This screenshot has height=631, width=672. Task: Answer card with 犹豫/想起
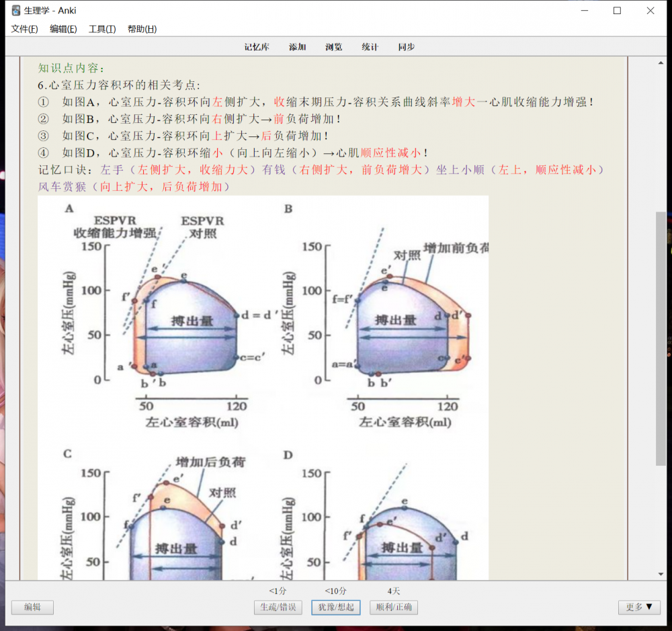[336, 607]
